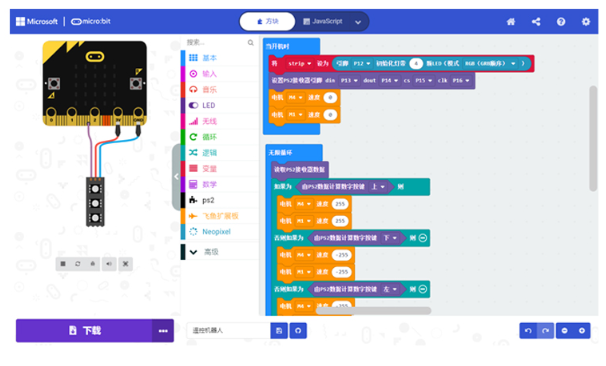Open the settings gear menu

click(586, 22)
